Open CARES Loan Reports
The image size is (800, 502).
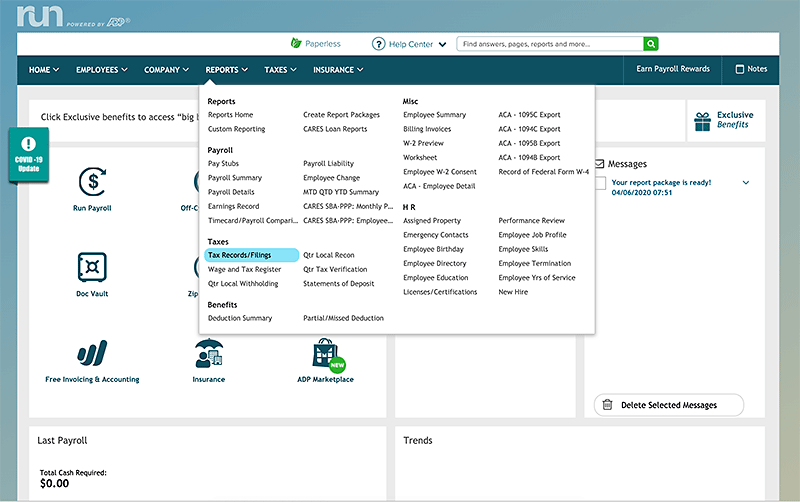(x=335, y=129)
